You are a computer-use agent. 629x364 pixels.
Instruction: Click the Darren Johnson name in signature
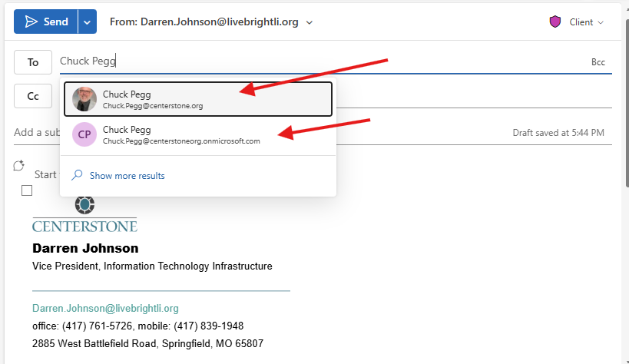(85, 248)
